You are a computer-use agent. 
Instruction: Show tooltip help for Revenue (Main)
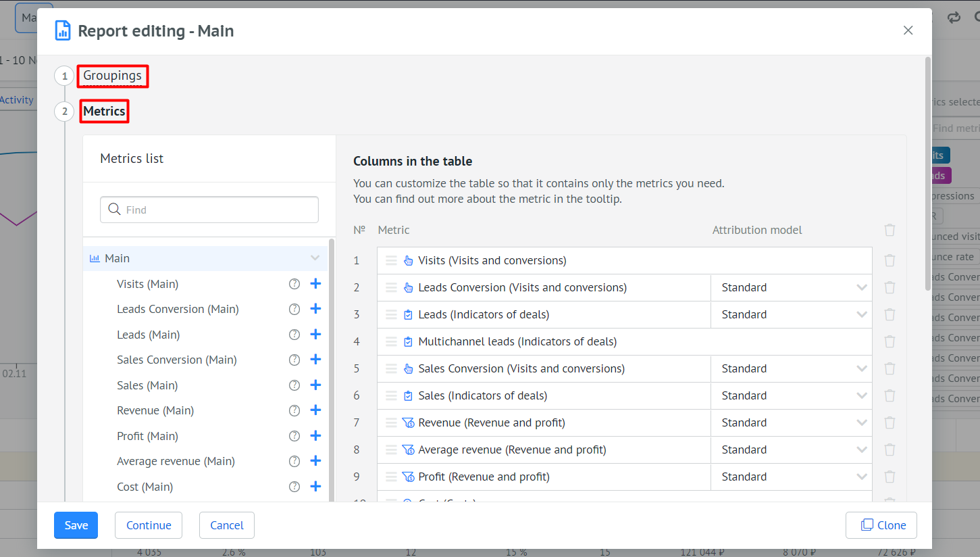click(294, 410)
